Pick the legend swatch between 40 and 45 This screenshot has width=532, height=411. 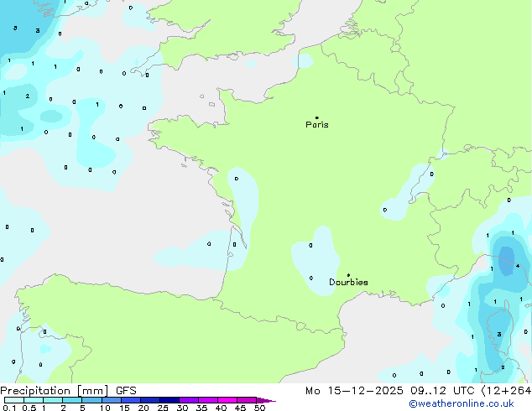click(227, 400)
